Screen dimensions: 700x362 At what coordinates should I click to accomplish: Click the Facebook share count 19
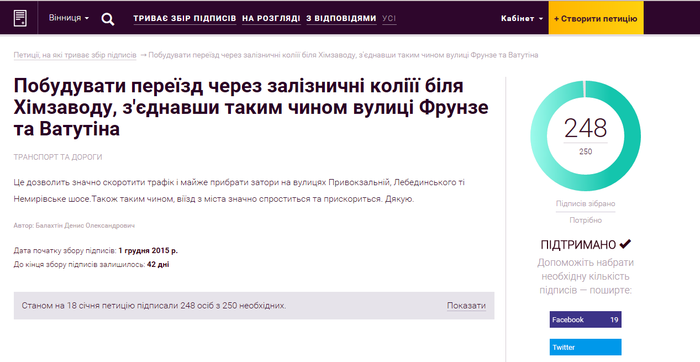click(x=614, y=320)
